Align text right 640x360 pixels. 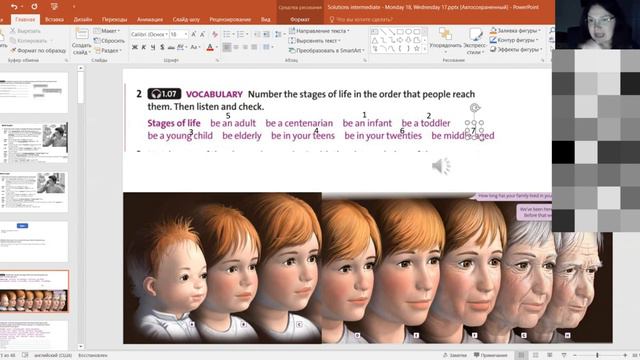tap(245, 47)
